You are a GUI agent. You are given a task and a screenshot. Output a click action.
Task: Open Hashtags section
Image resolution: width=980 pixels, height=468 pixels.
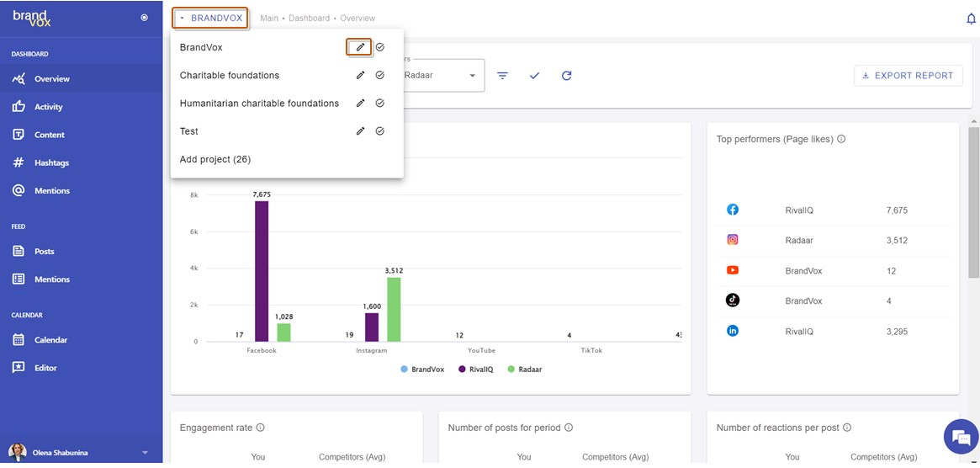click(82, 162)
